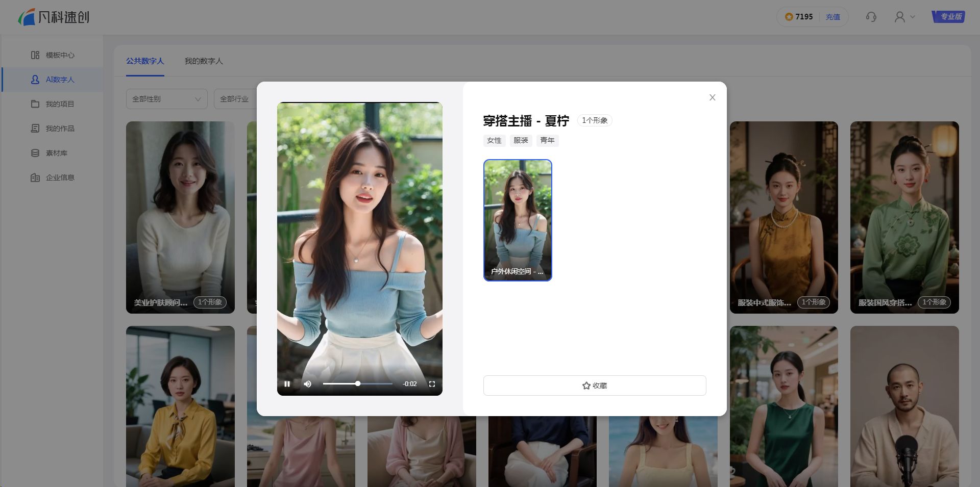Open the 全部行业 filter dropdown
The image size is (980, 487).
tap(235, 99)
